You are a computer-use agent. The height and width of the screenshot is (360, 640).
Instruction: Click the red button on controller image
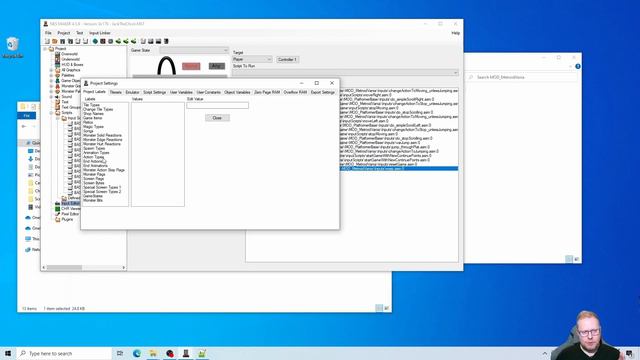click(x=191, y=66)
